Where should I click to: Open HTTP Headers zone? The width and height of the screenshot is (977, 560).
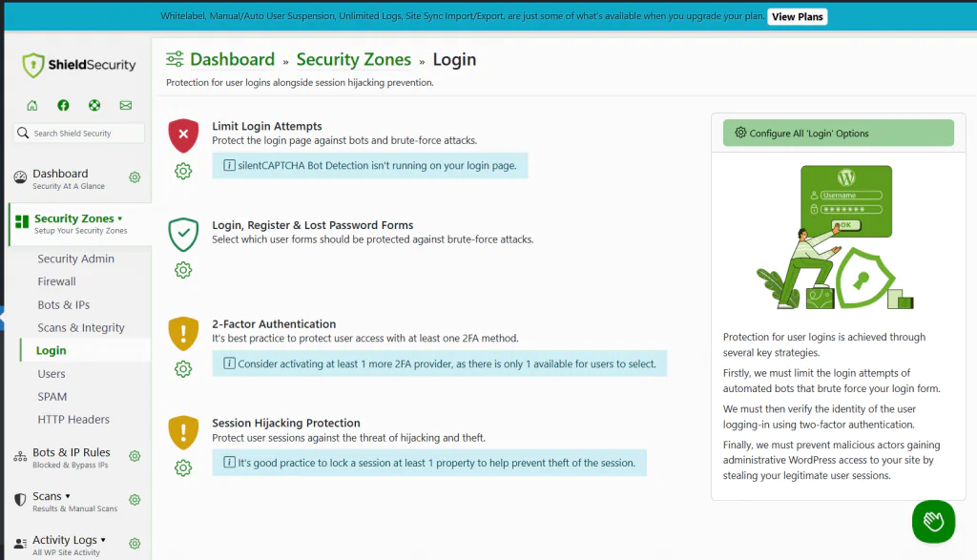(x=73, y=420)
